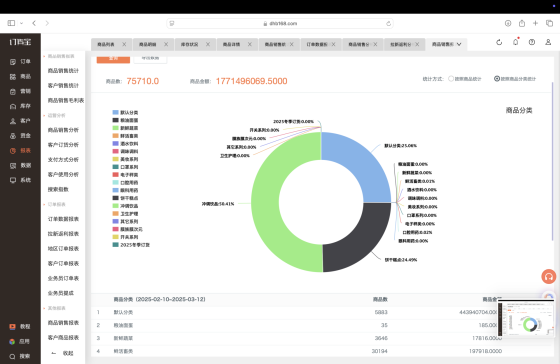Screen dimensions: 560x364
Task: Toggle 其它系列 legend entry
Action: pos(125,221)
